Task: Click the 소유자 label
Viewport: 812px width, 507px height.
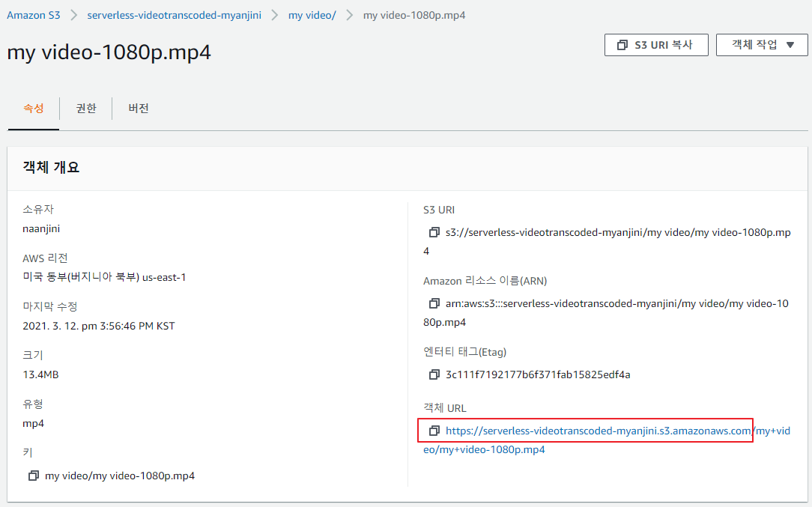Action: (37, 210)
